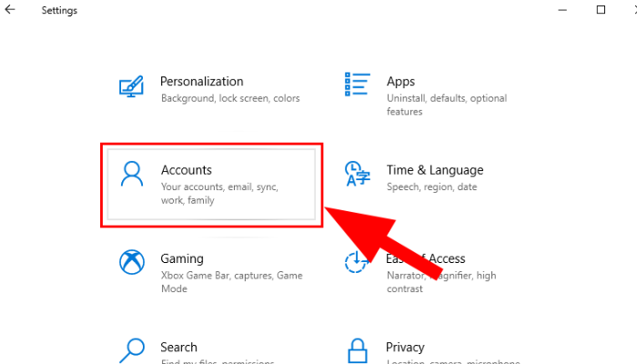Go back using the back arrow
The image size is (637, 364).
tap(11, 10)
